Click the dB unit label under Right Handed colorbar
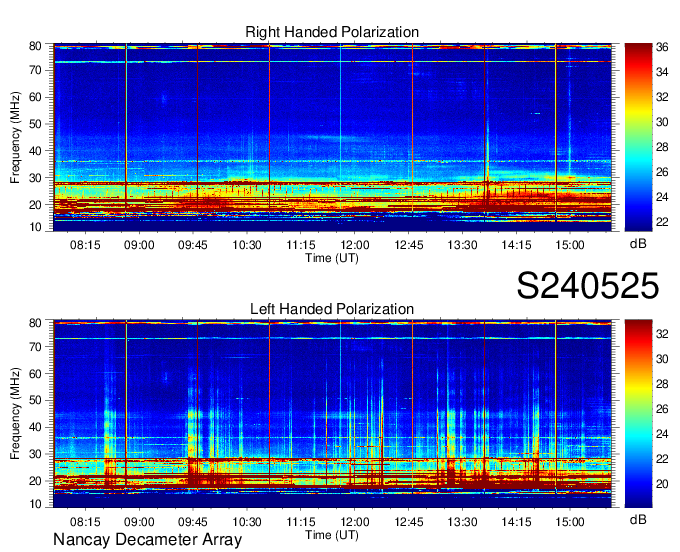680x552 pixels. pos(638,244)
